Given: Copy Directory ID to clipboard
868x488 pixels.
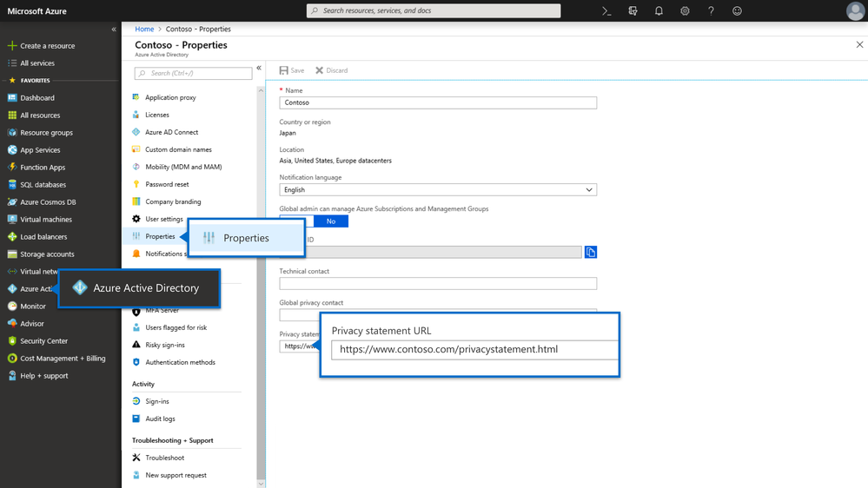Looking at the screenshot, I should point(591,253).
